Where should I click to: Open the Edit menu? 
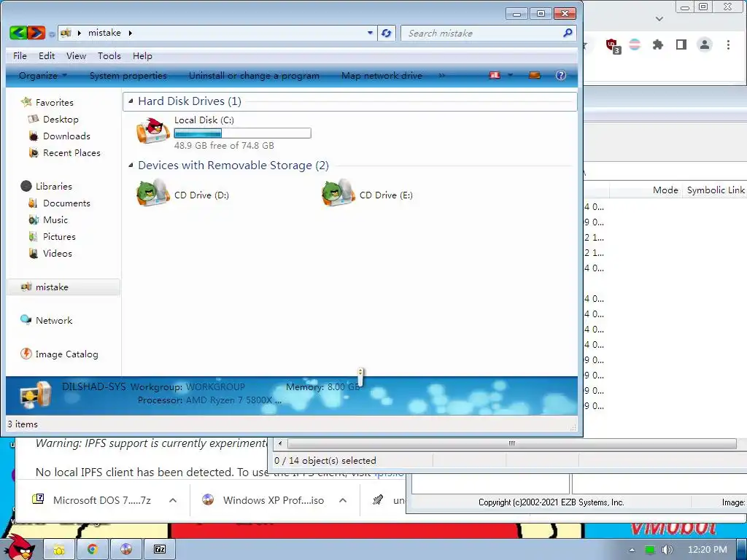[47, 55]
